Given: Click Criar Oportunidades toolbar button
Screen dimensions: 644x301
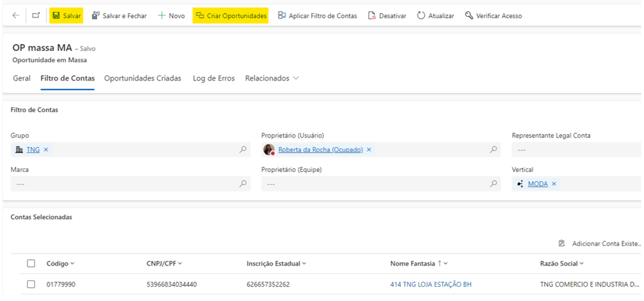Looking at the screenshot, I should click(x=231, y=15).
